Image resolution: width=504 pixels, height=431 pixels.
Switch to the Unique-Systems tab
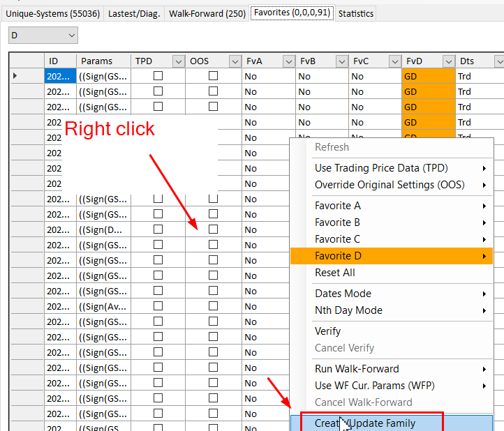52,13
